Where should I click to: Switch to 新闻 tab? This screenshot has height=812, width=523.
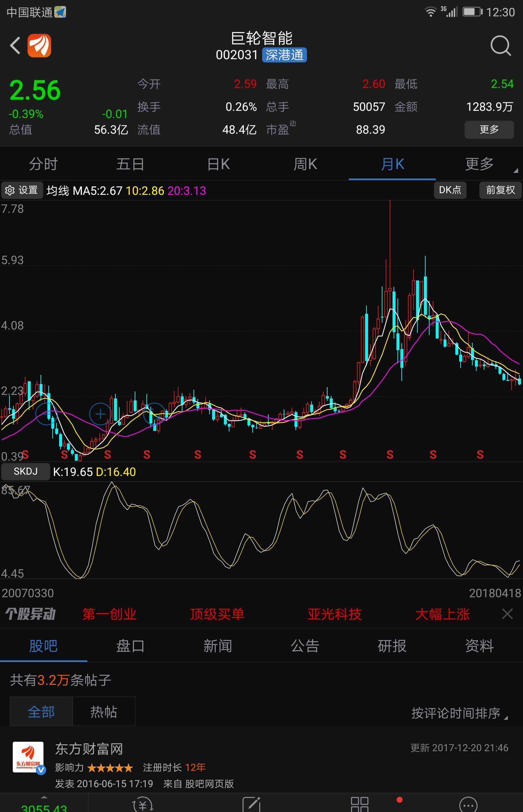[x=218, y=646]
